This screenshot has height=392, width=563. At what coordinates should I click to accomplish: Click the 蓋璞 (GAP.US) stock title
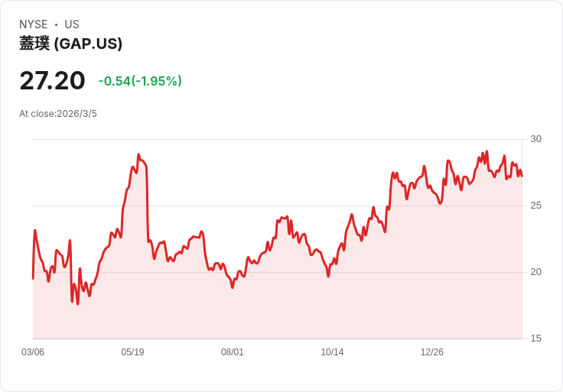click(70, 44)
